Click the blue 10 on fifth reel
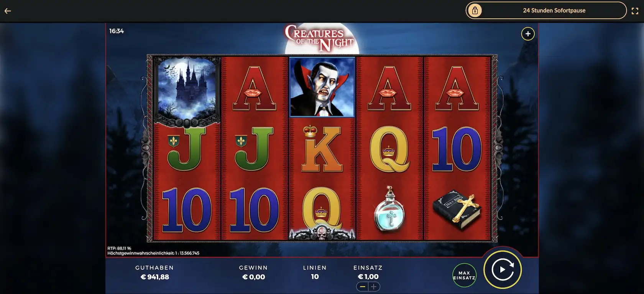The image size is (644, 294). coord(457,149)
